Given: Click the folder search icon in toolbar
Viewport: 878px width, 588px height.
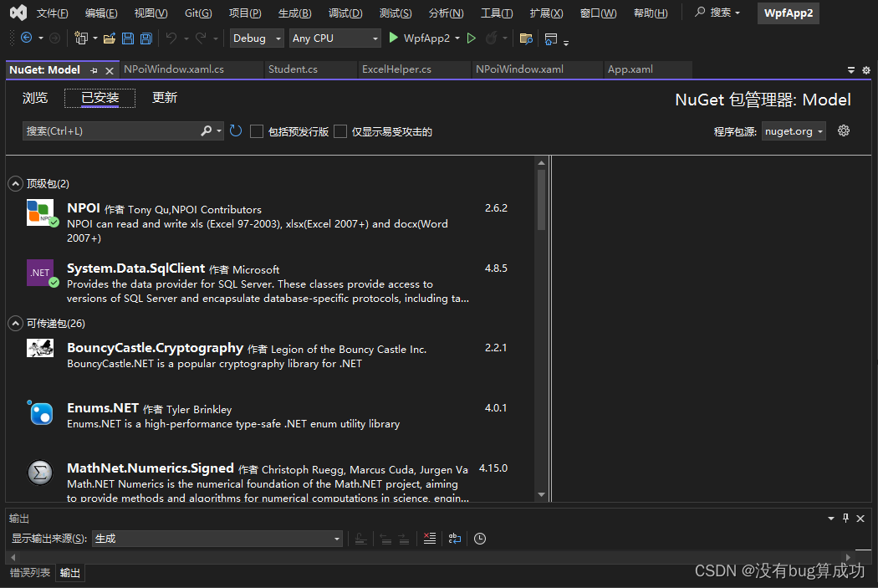Looking at the screenshot, I should [526, 38].
